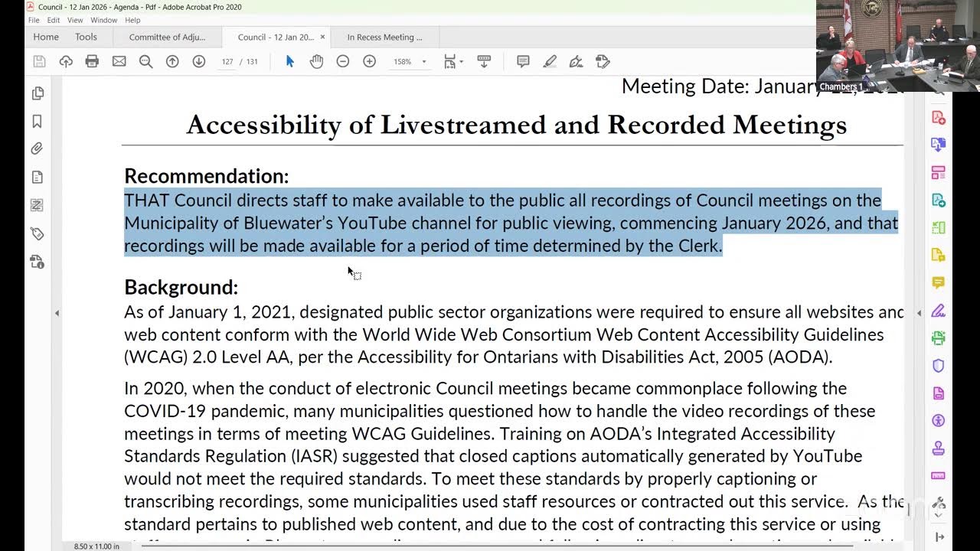The width and height of the screenshot is (980, 551).
Task: Click the highlighted THAT Council directs text
Action: tap(511, 223)
